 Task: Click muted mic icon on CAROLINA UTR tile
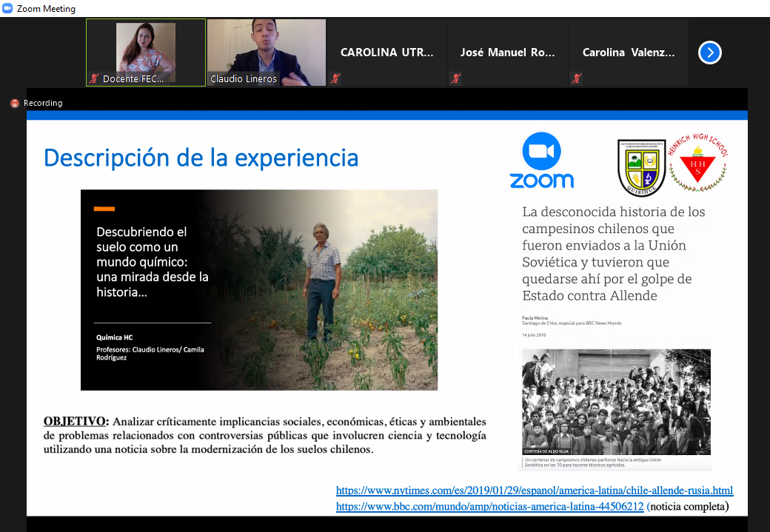[336, 78]
